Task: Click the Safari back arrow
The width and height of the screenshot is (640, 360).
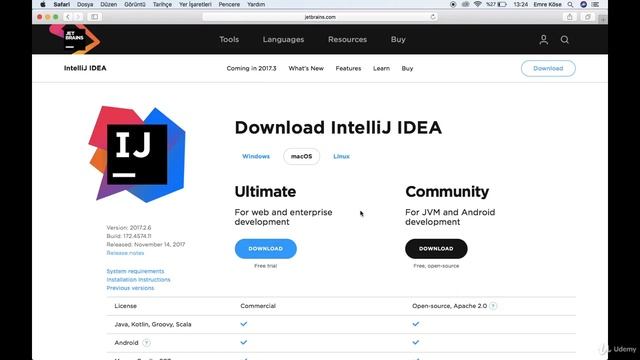Action: point(68,17)
